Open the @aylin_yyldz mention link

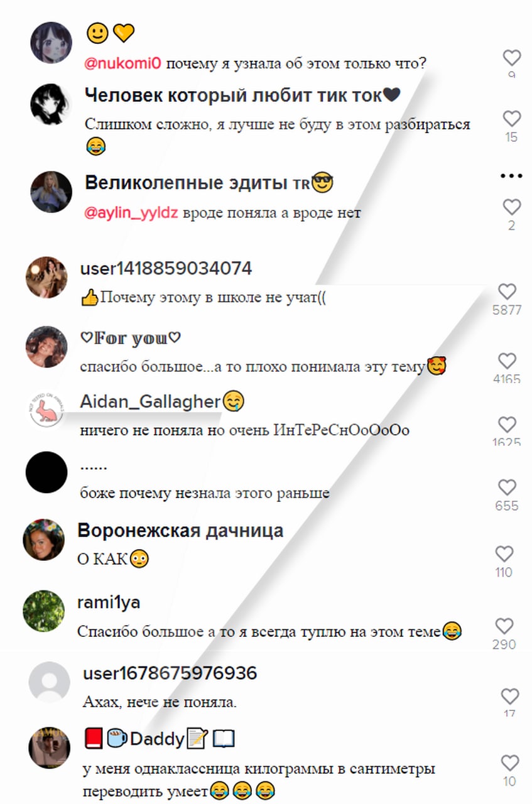coord(132,213)
